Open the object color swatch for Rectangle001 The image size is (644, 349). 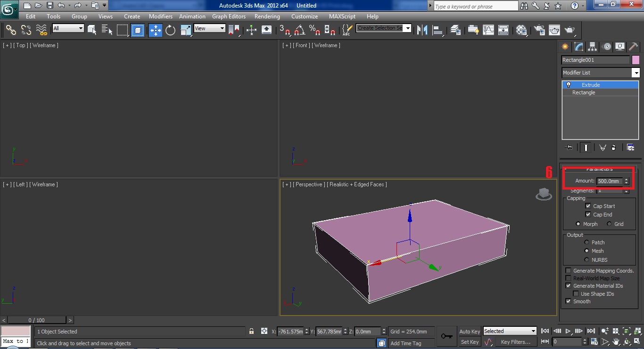click(x=635, y=60)
